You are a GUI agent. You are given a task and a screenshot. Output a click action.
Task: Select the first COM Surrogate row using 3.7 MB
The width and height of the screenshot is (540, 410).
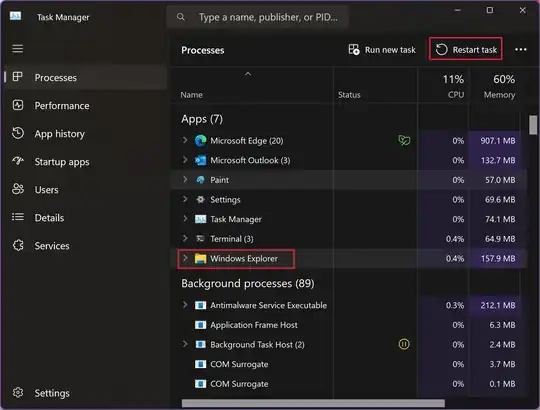tap(349, 364)
